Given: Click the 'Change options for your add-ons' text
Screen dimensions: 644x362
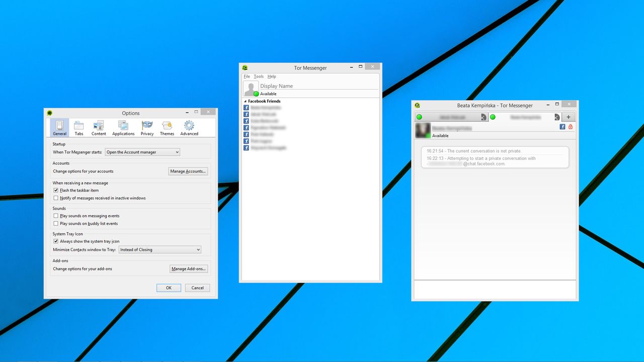Looking at the screenshot, I should click(83, 269).
